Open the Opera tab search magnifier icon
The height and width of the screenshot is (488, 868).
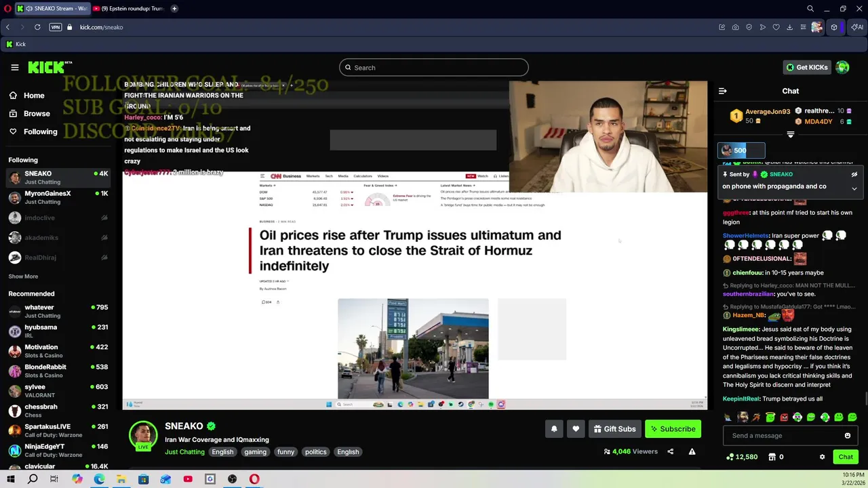(x=810, y=9)
